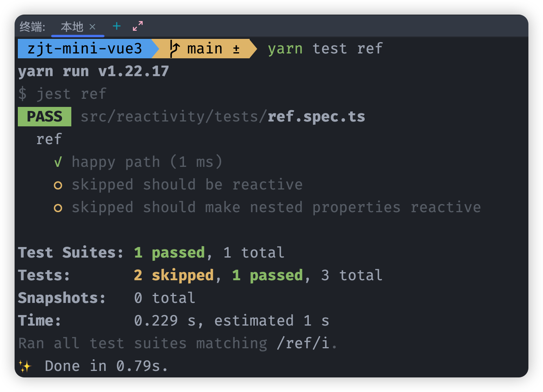543x392 pixels.
Task: Click the ± dirty status indicator
Action: point(236,49)
